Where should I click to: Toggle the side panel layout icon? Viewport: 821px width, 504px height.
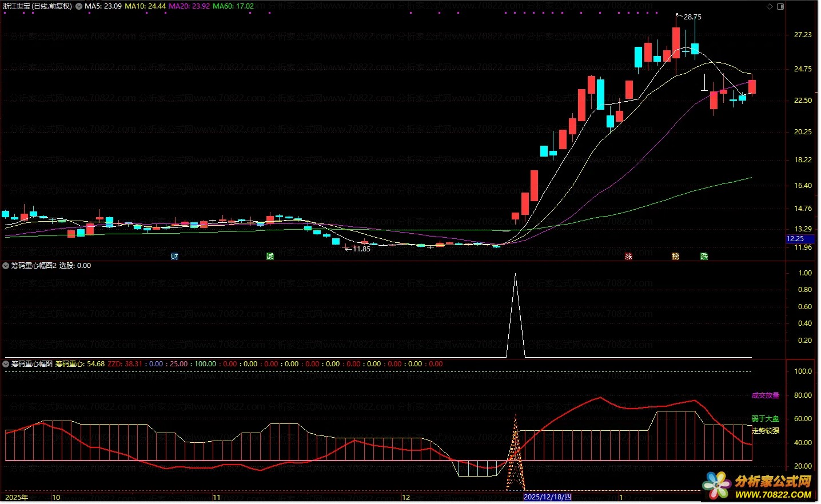(780, 6)
